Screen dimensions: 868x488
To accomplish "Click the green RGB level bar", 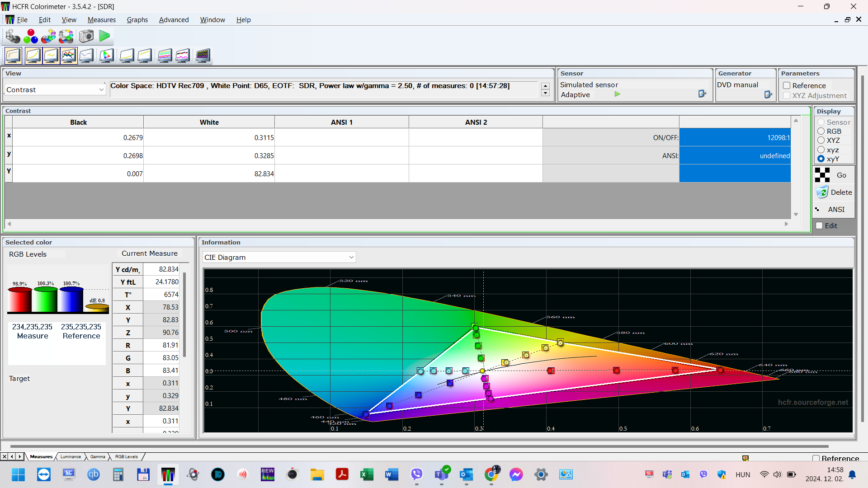I will pyautogui.click(x=46, y=299).
